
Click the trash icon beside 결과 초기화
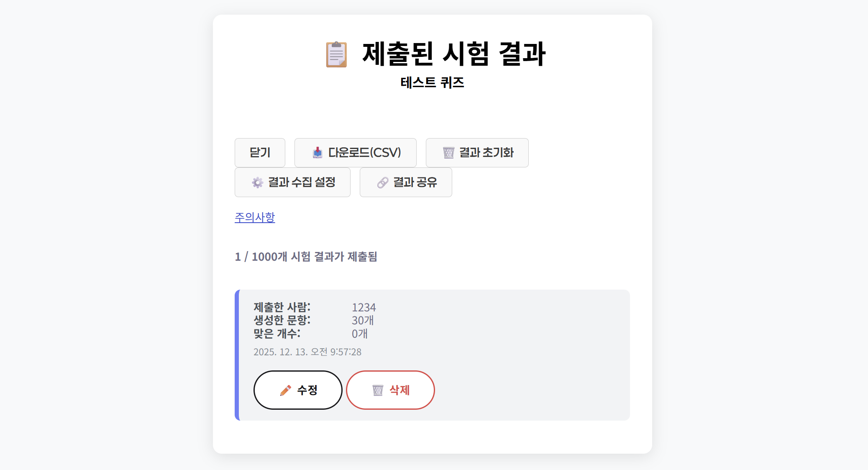point(449,153)
